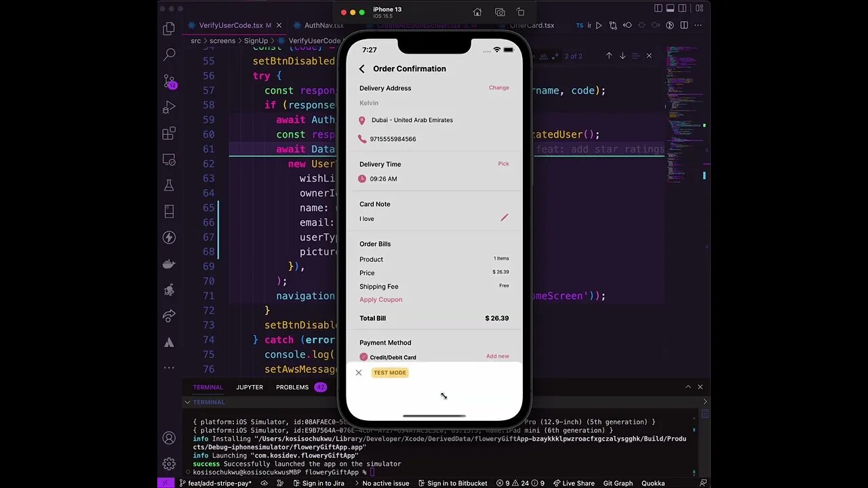Open the Docker whale view
Screen dimensions: 868x488
169,264
